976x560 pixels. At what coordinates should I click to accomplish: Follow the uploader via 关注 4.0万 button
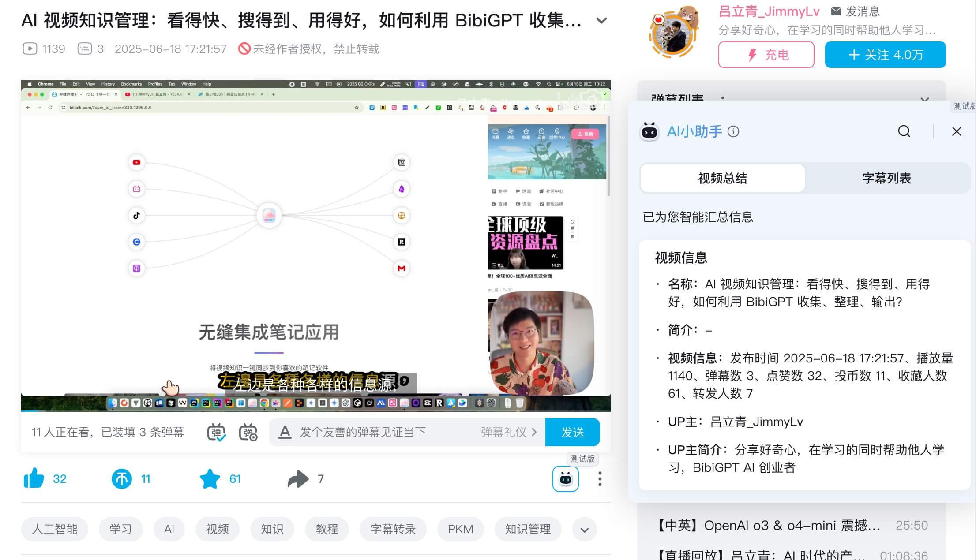click(885, 54)
